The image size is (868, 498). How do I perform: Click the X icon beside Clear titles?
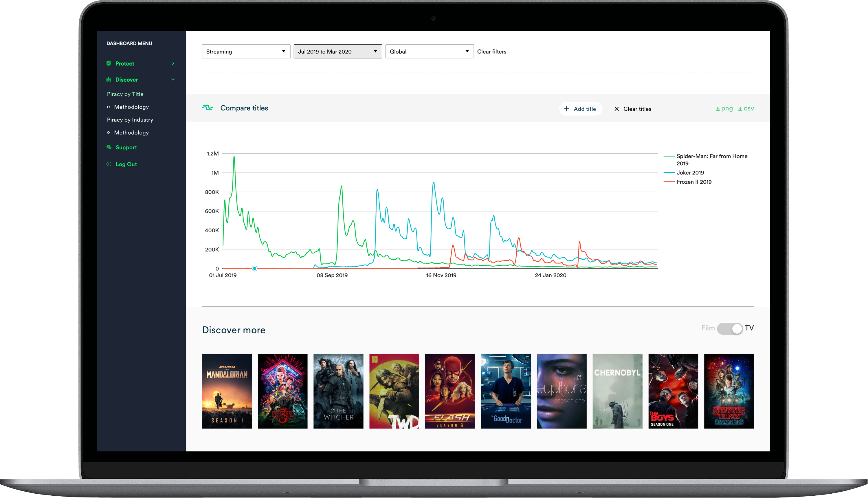(x=616, y=109)
